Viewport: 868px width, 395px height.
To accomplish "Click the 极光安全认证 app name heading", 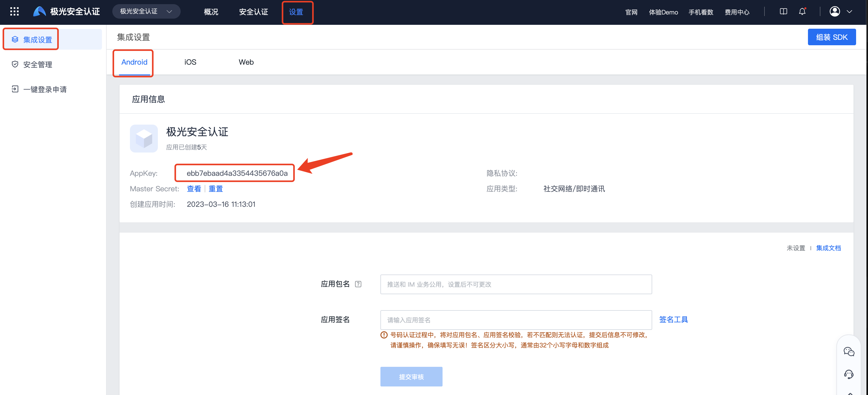I will click(x=197, y=132).
